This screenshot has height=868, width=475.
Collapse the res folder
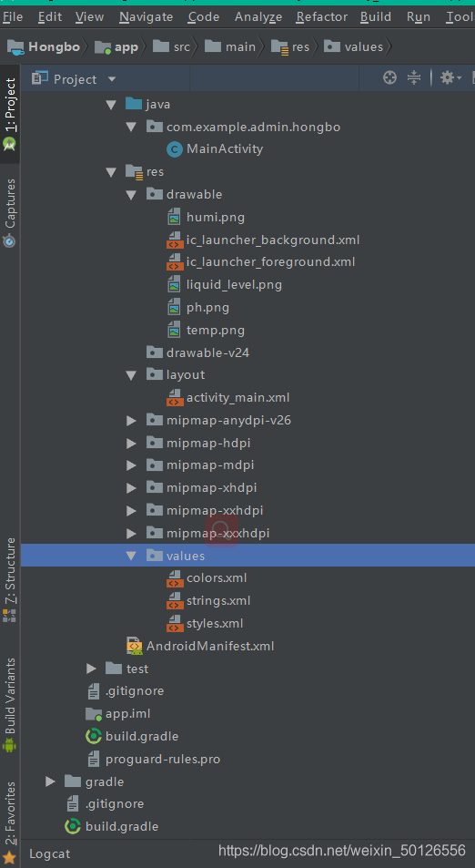pos(111,172)
